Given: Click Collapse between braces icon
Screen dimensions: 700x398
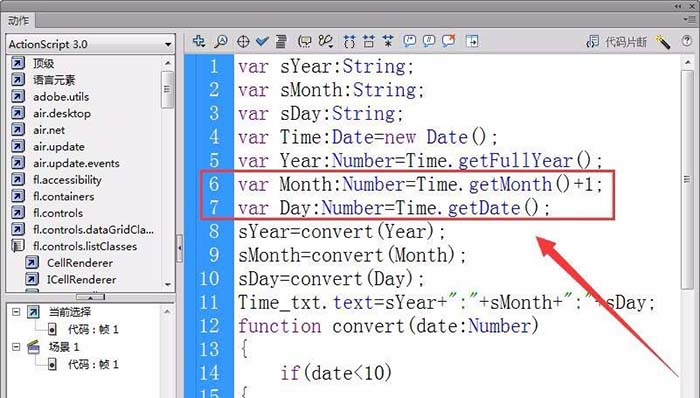Looking at the screenshot, I should point(349,41).
